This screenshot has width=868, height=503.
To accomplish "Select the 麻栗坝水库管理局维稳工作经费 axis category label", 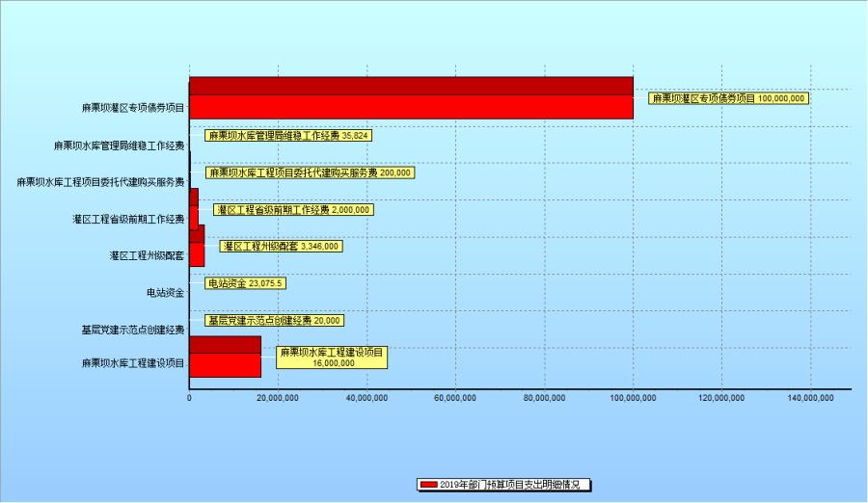I will click(x=120, y=146).
